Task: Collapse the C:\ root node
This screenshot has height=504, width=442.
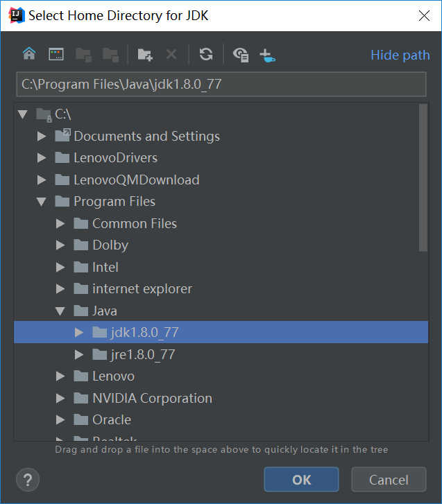Action: 22,114
